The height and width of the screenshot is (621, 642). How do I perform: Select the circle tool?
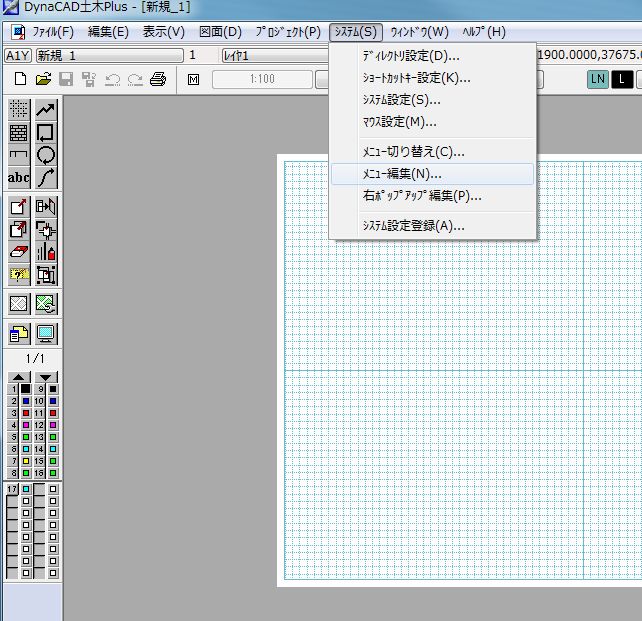tap(45, 155)
